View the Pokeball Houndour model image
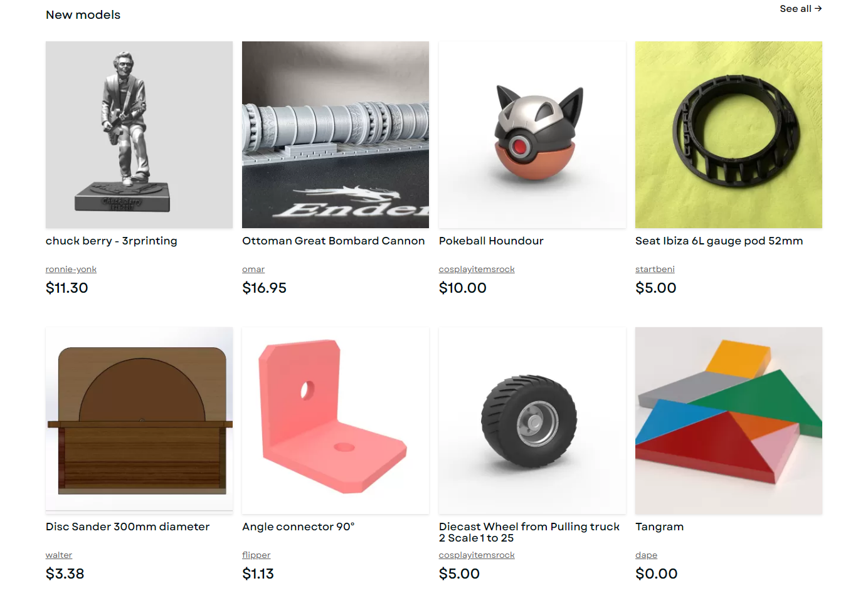The height and width of the screenshot is (598, 868). point(532,135)
